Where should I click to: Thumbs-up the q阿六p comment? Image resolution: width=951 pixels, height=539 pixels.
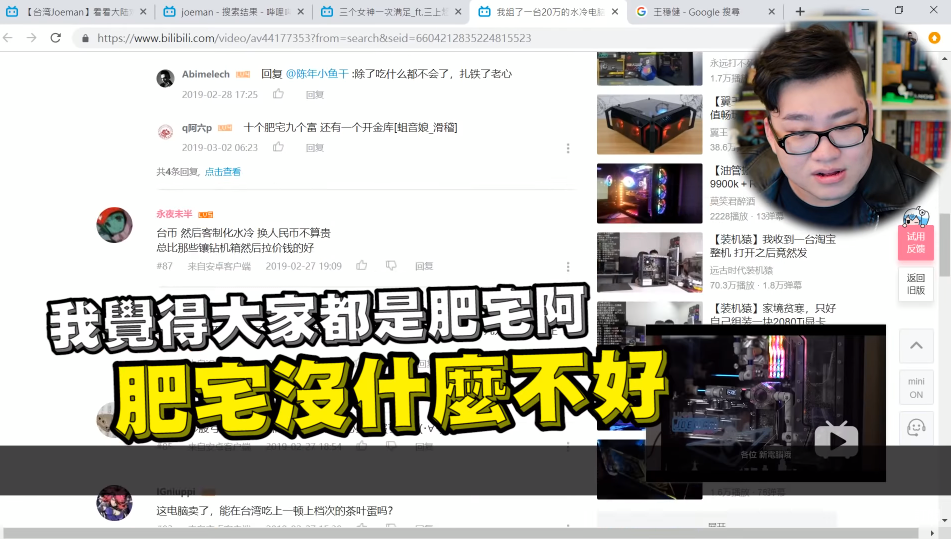pyautogui.click(x=278, y=147)
